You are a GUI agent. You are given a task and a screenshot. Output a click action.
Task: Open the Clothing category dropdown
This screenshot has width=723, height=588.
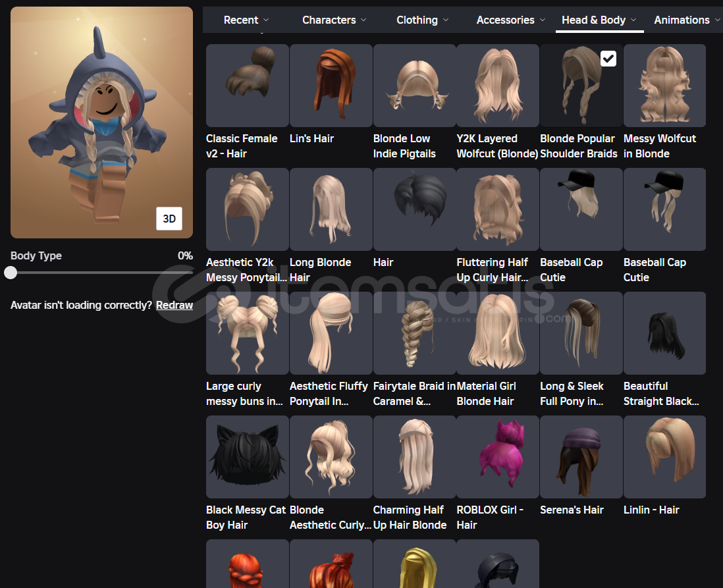pos(422,20)
